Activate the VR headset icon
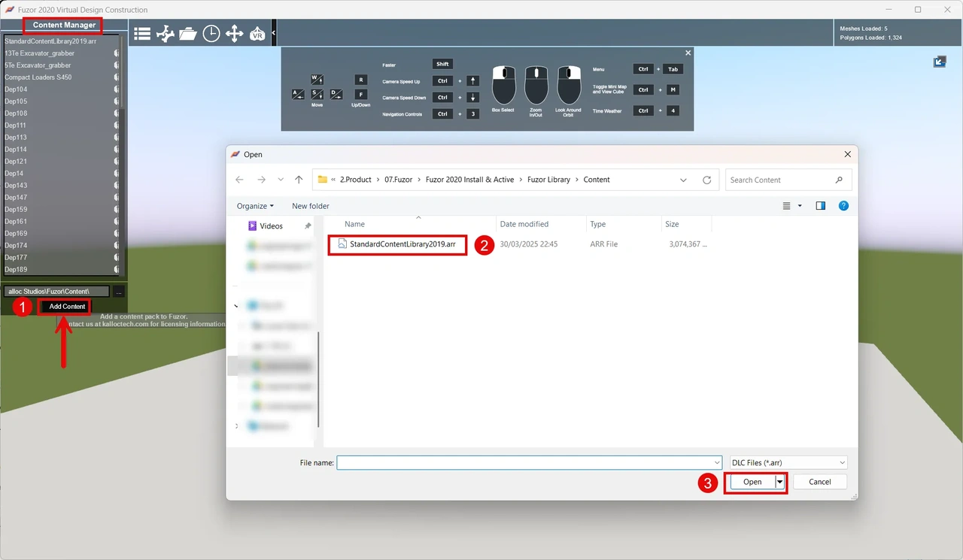The height and width of the screenshot is (560, 963). 257,34
